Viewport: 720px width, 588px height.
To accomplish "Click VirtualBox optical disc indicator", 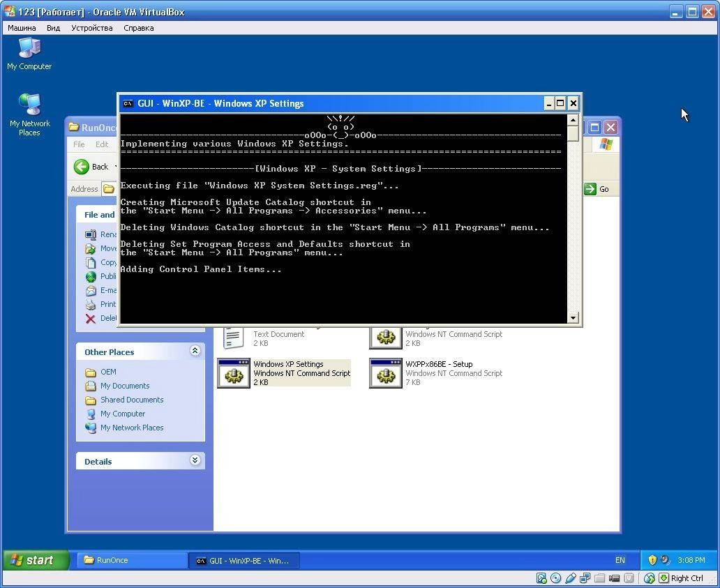I will coord(555,578).
